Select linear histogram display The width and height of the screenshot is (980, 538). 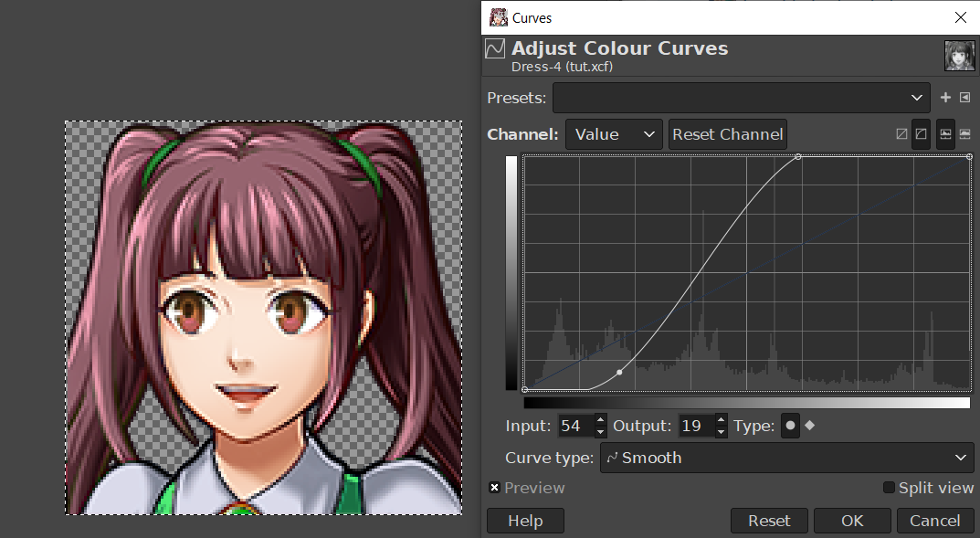click(x=945, y=134)
